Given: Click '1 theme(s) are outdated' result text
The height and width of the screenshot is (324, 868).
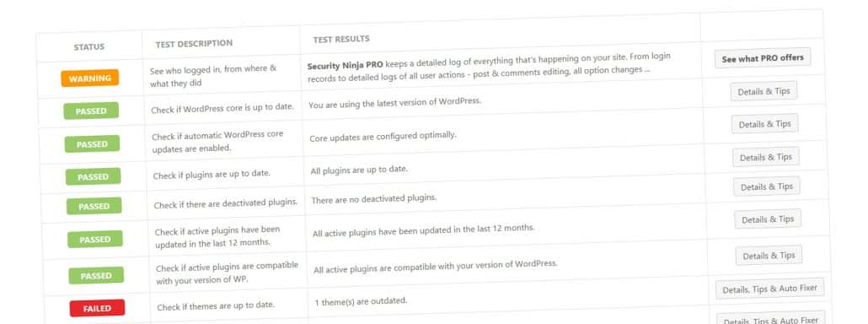Looking at the screenshot, I should coord(361,301).
